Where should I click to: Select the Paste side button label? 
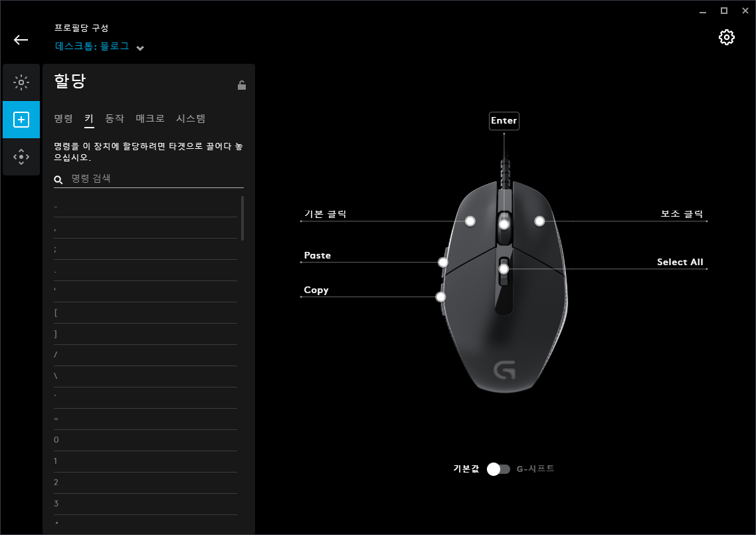click(318, 255)
